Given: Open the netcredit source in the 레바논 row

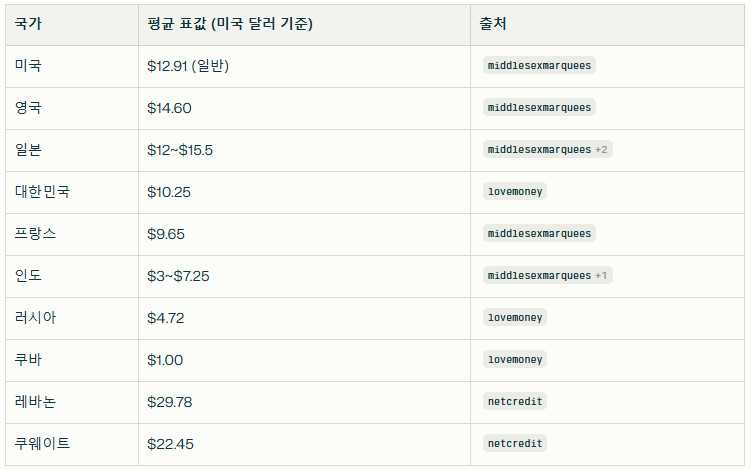Looking at the screenshot, I should click(x=515, y=402).
